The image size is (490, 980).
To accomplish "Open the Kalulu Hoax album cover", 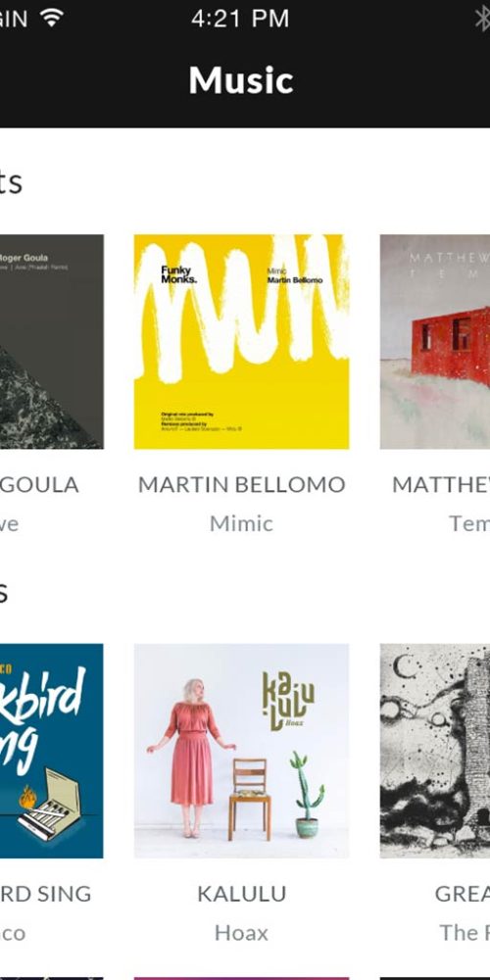I will (241, 751).
